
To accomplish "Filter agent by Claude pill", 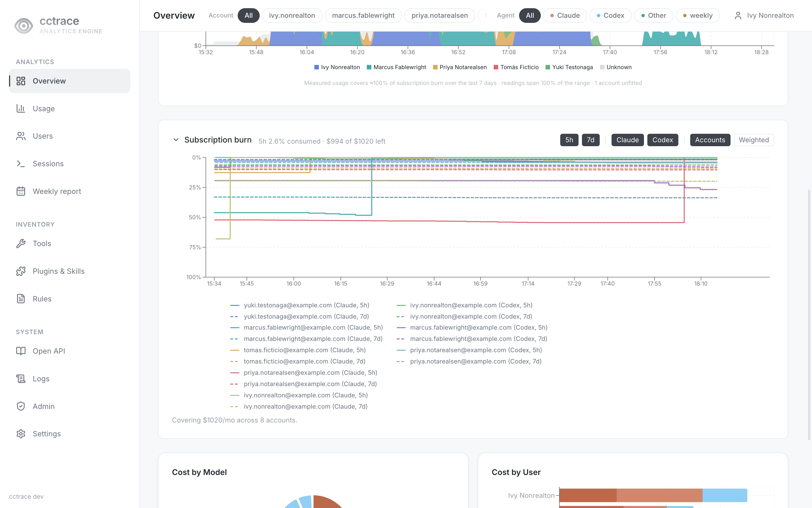I will tap(565, 16).
